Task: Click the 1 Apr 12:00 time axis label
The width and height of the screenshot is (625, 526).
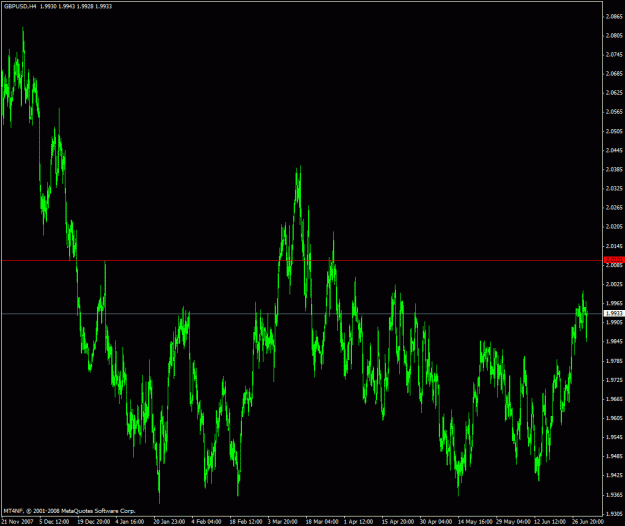Action: pyautogui.click(x=358, y=522)
